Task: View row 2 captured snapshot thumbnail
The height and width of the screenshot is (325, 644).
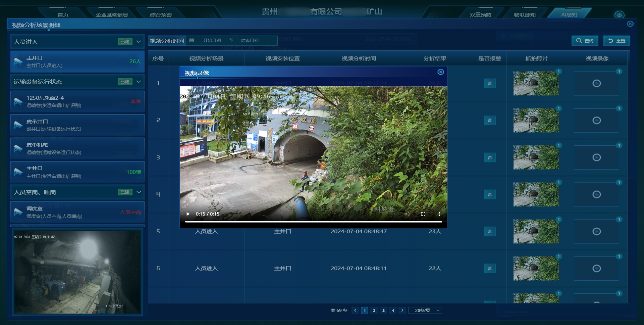Action: point(536,120)
